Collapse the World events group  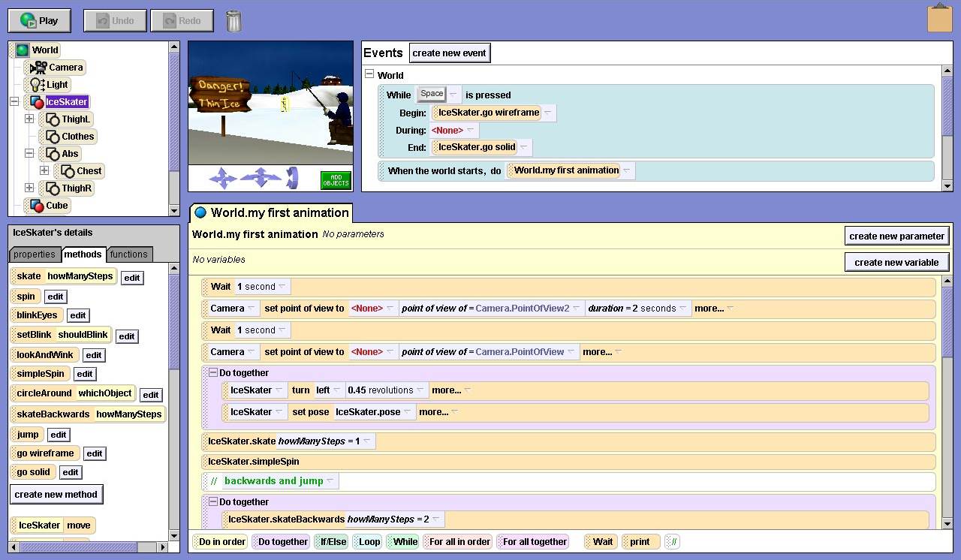click(x=369, y=74)
